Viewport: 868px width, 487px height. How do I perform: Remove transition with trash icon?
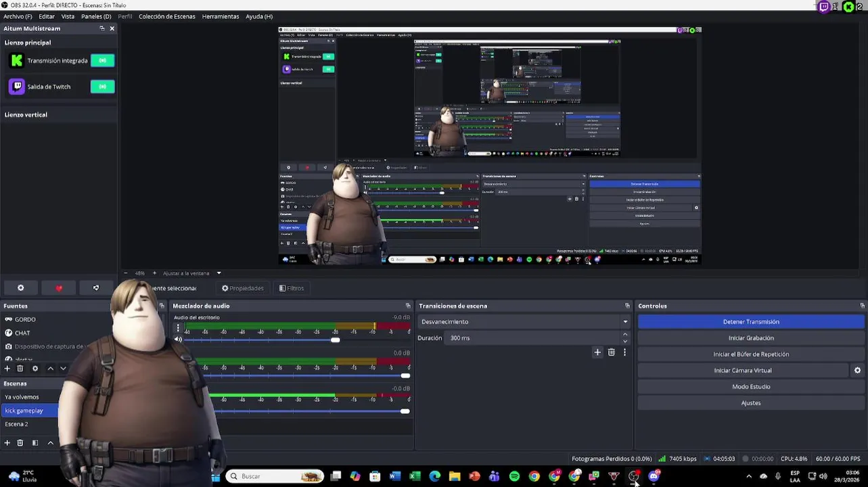point(612,352)
